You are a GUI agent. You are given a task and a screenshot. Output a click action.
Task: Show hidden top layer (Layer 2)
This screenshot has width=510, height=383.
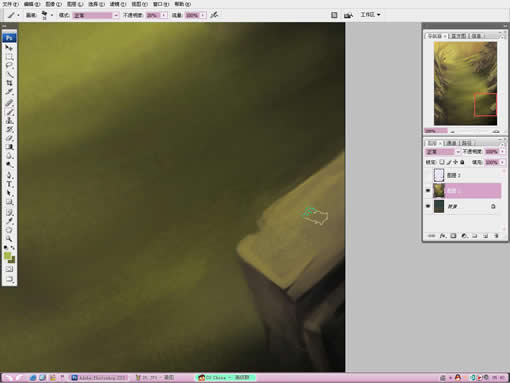pyautogui.click(x=428, y=175)
